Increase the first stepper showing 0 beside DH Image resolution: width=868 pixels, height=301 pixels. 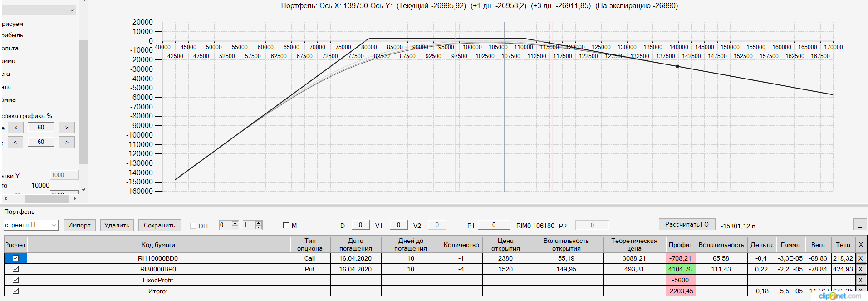click(235, 223)
